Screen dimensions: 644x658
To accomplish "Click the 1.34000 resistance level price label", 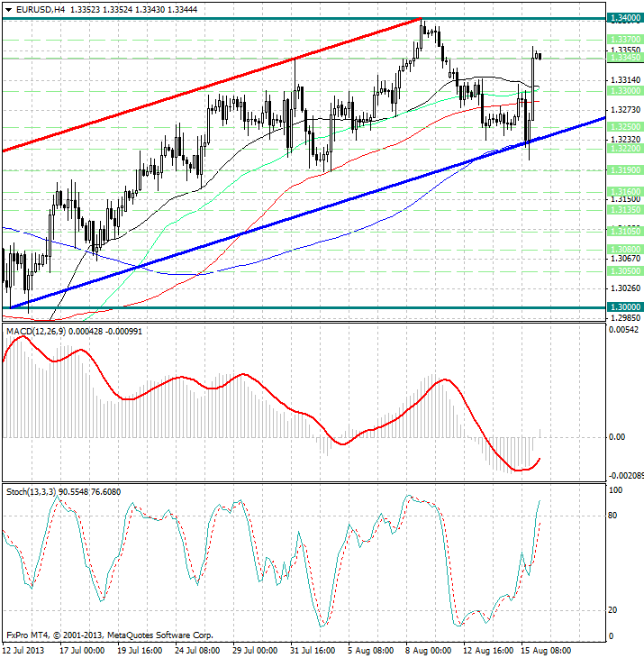I will click(625, 18).
